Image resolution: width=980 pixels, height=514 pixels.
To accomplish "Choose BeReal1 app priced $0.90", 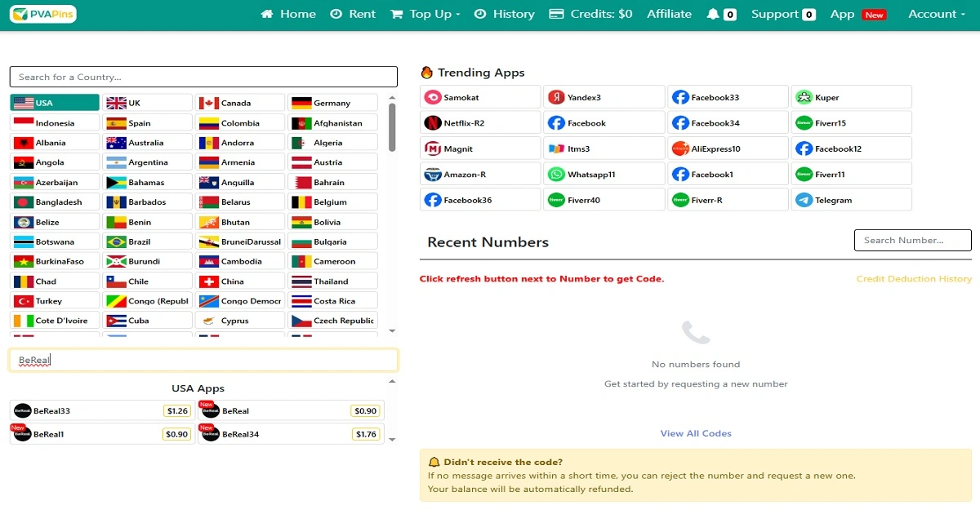I will 102,434.
